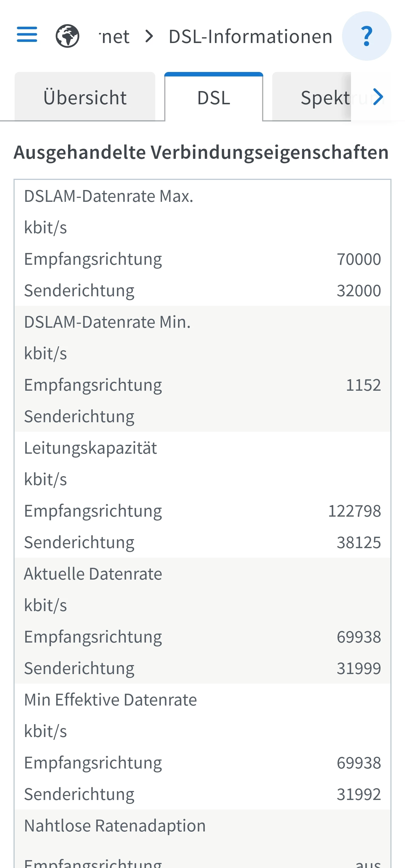Open the hamburger navigation menu
This screenshot has height=868, width=405.
pos(27,35)
